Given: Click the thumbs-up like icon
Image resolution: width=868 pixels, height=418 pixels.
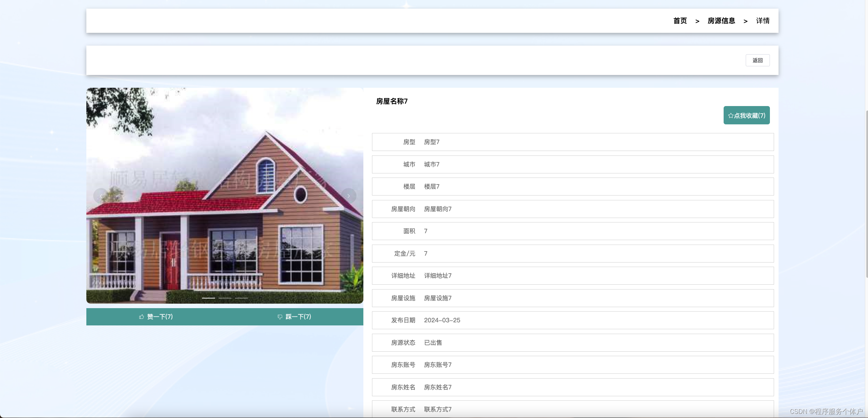Looking at the screenshot, I should (142, 317).
